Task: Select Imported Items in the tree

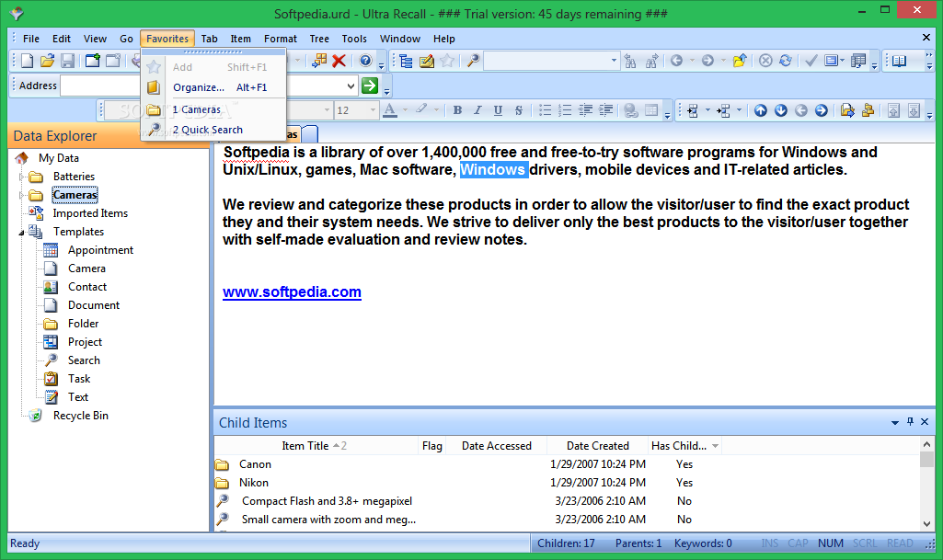Action: point(90,213)
